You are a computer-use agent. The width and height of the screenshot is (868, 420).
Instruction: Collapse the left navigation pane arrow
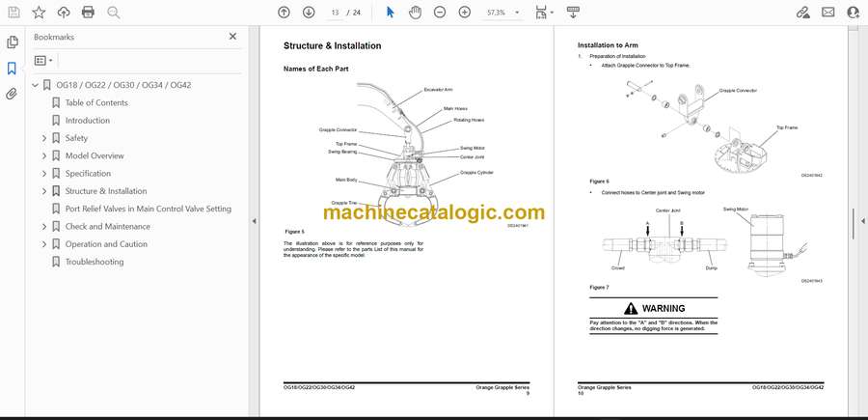[254, 221]
